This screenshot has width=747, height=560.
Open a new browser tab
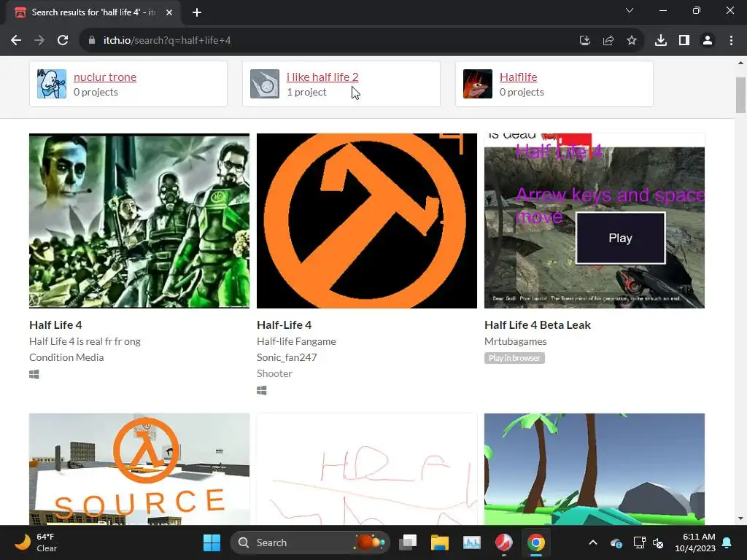click(x=197, y=12)
